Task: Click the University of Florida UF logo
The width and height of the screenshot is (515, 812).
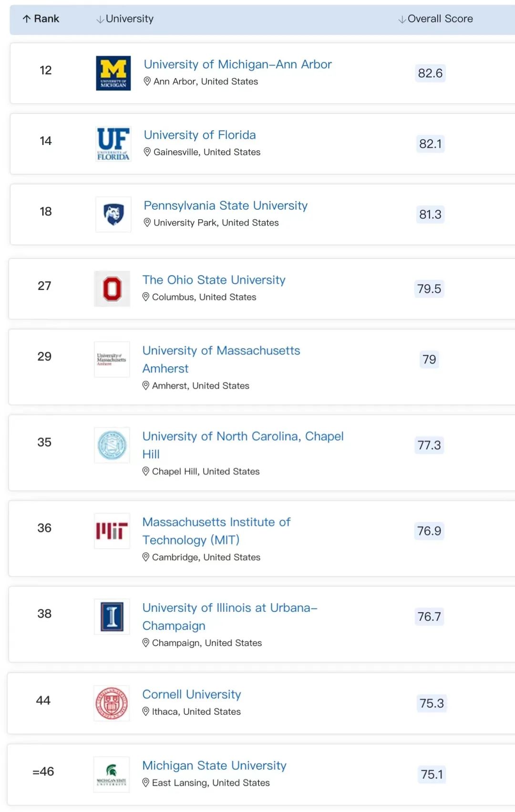Action: [x=113, y=144]
